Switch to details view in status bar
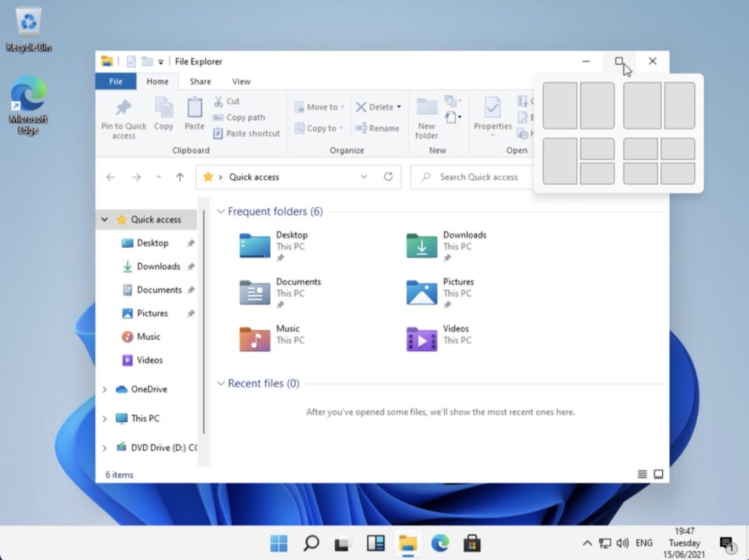This screenshot has height=560, width=749. (642, 474)
